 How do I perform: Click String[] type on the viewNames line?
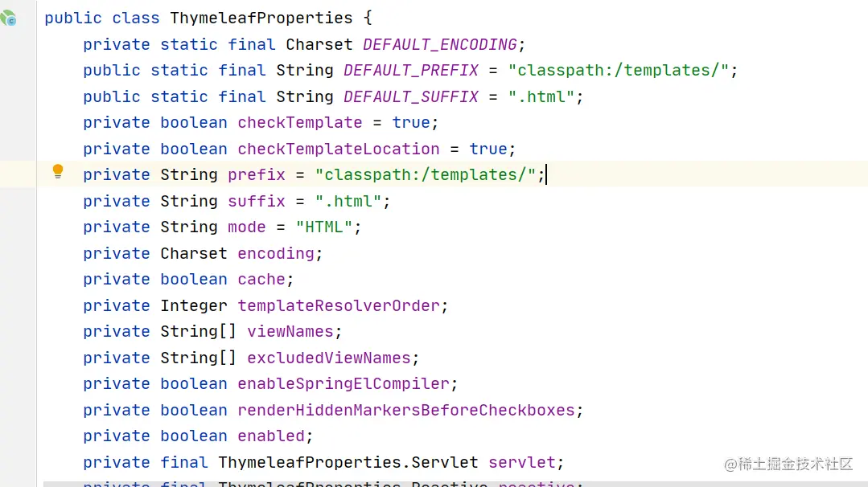coord(199,332)
